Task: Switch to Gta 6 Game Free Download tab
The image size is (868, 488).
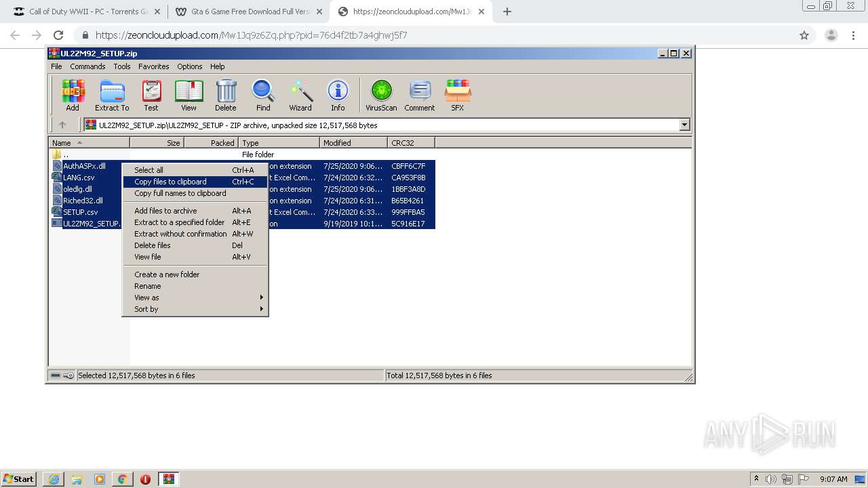Action: pyautogui.click(x=248, y=12)
